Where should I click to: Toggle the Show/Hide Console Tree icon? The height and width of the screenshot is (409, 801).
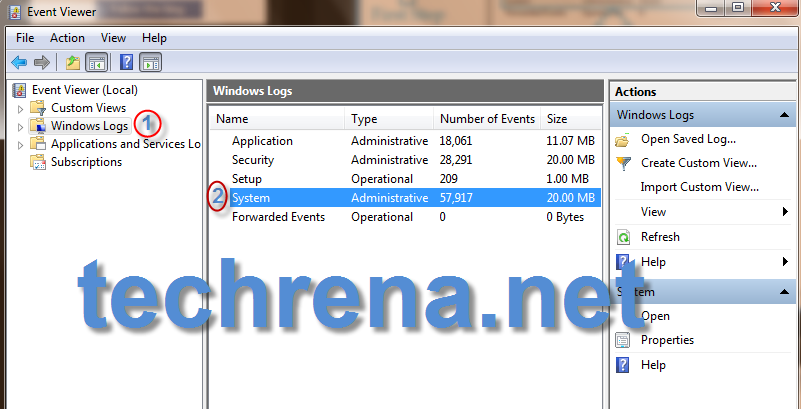pyautogui.click(x=97, y=63)
